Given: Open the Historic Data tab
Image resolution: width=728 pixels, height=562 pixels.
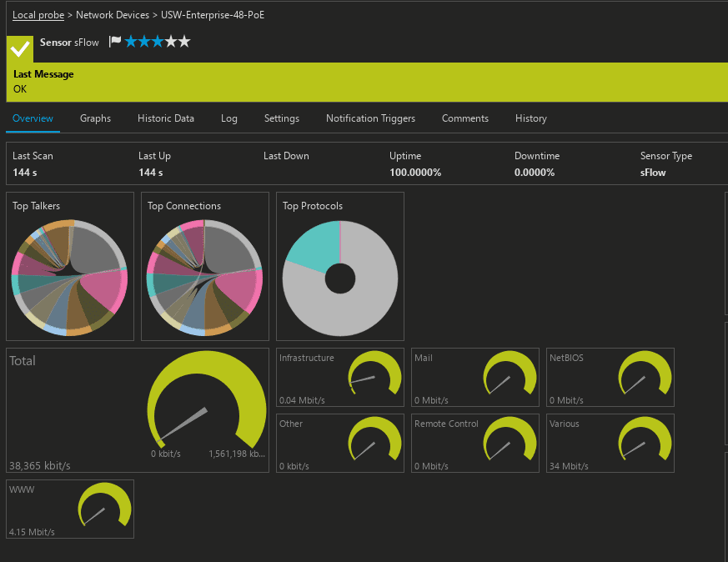Looking at the screenshot, I should [x=165, y=118].
